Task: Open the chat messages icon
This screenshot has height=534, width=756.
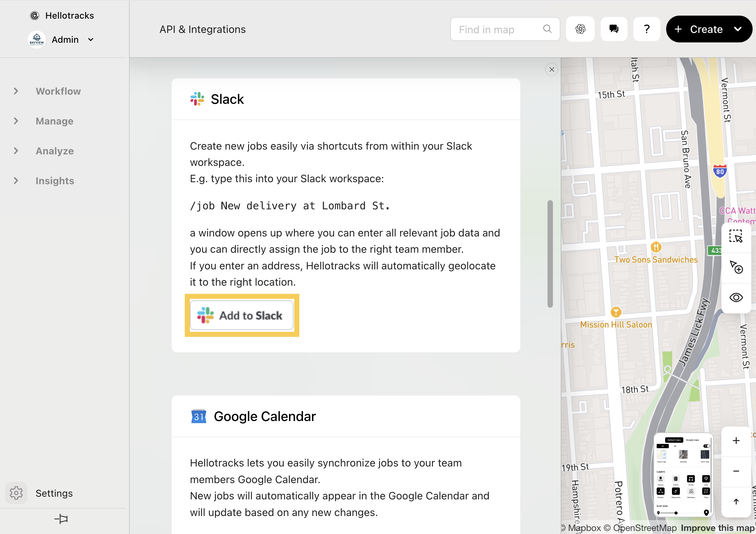Action: [614, 29]
